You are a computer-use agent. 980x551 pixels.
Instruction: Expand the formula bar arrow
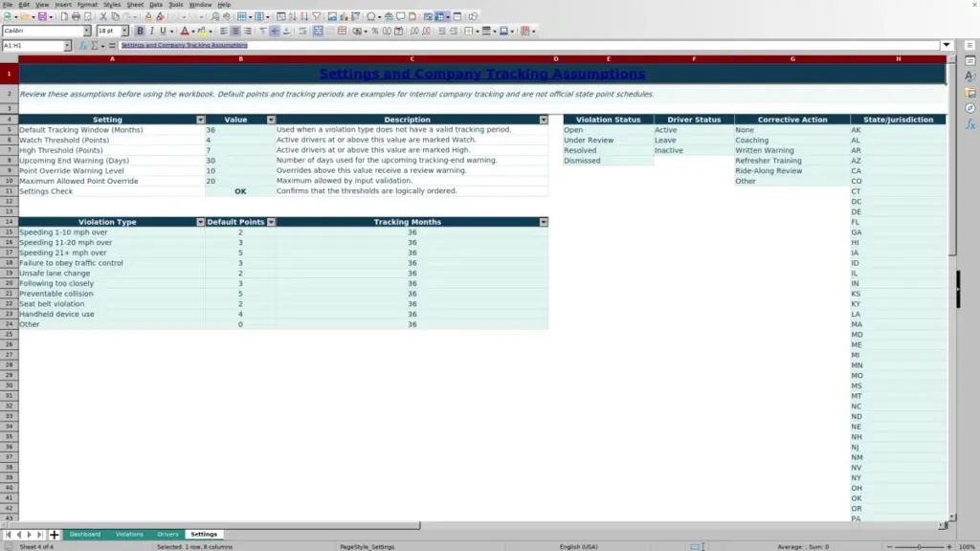947,45
